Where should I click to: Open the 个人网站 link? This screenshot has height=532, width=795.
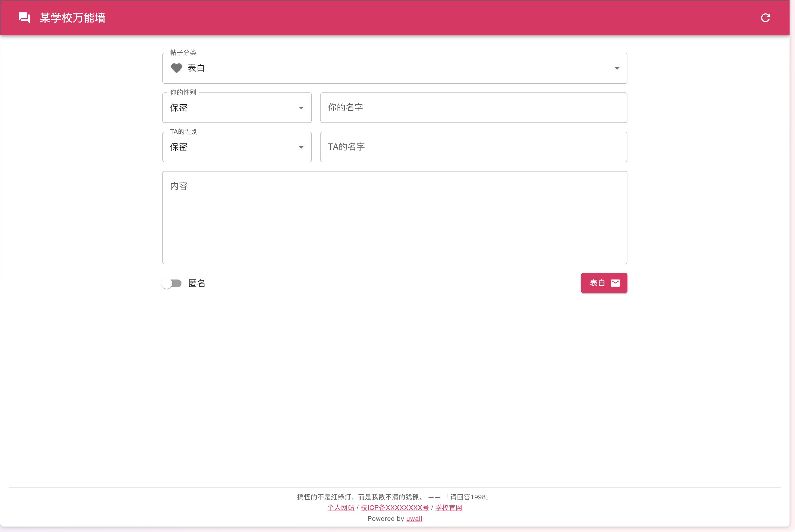340,507
